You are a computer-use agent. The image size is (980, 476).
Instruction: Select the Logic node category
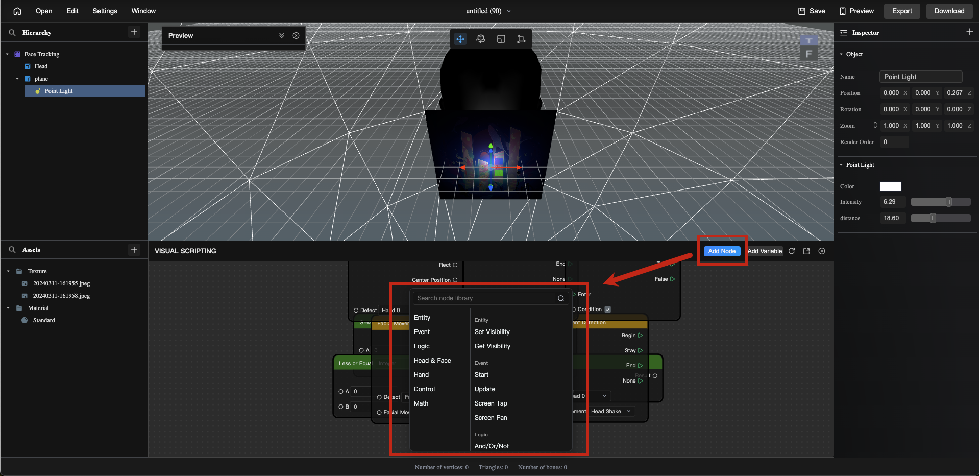click(x=422, y=346)
